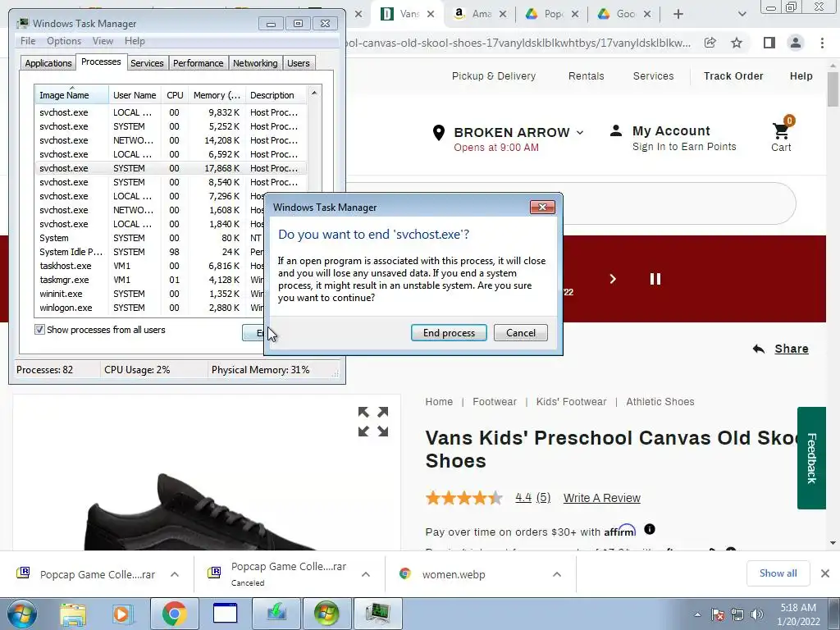Click the Chrome taskbar icon
This screenshot has width=840, height=630.
coord(174,614)
